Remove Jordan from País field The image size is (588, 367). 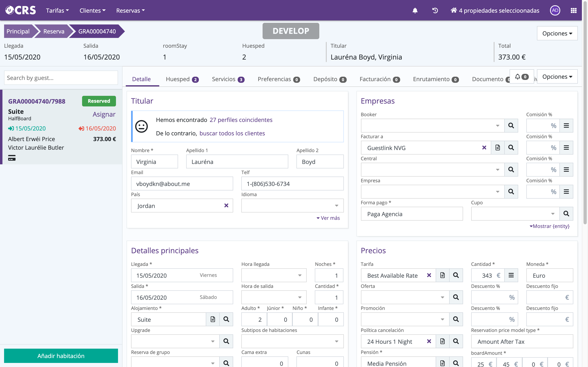coord(226,206)
